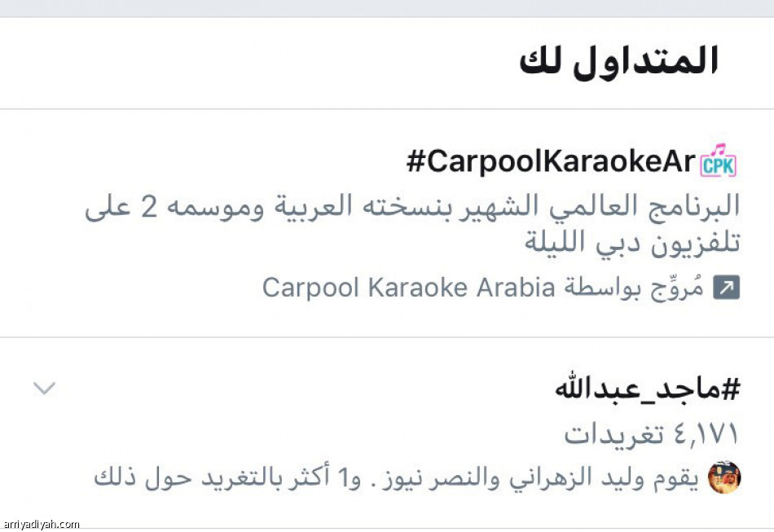Click the arriyadiyah.com watermark
774x532 pixels.
(x=41, y=525)
